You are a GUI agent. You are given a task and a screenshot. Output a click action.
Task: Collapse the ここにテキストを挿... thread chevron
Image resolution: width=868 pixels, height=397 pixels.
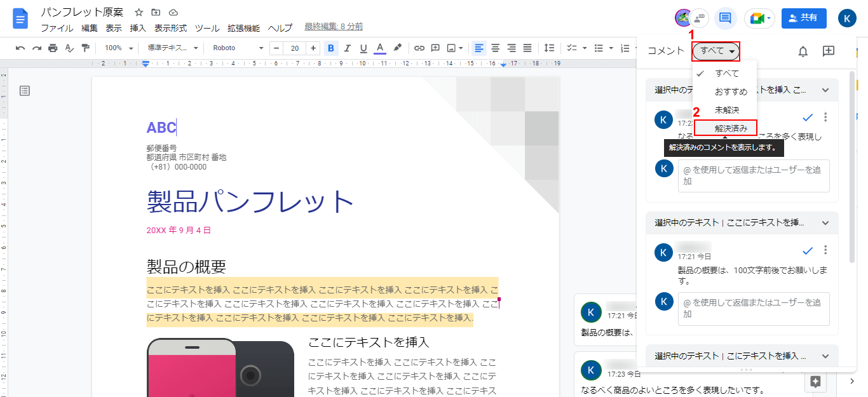coord(825,223)
